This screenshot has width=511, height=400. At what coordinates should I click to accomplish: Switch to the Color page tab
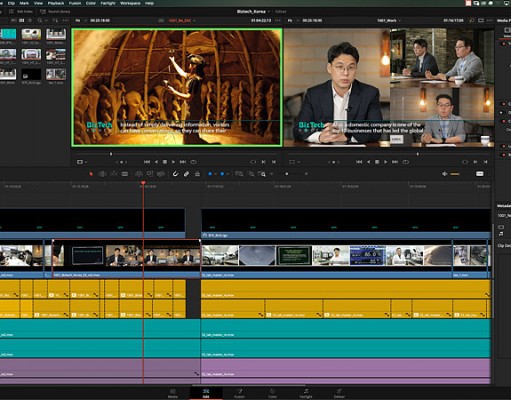(272, 393)
